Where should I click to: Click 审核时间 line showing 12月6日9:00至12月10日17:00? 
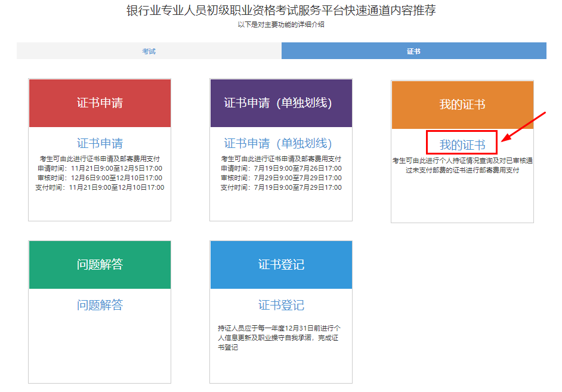coord(100,178)
